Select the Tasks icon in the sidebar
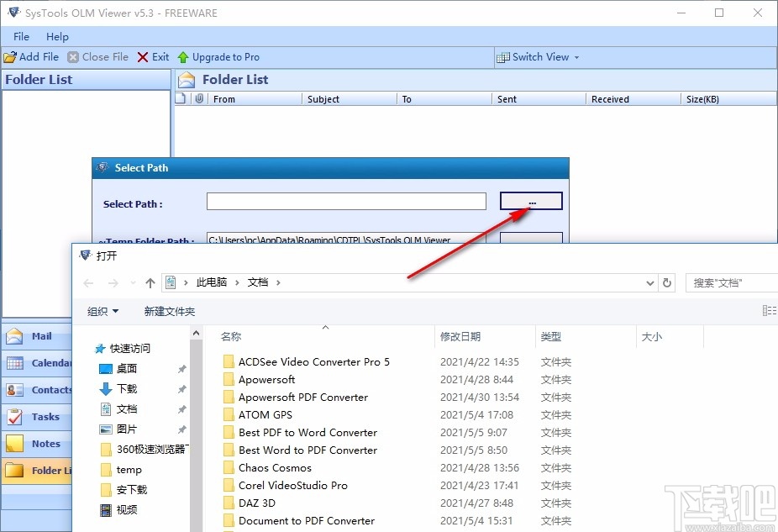The width and height of the screenshot is (778, 532). pyautogui.click(x=17, y=416)
